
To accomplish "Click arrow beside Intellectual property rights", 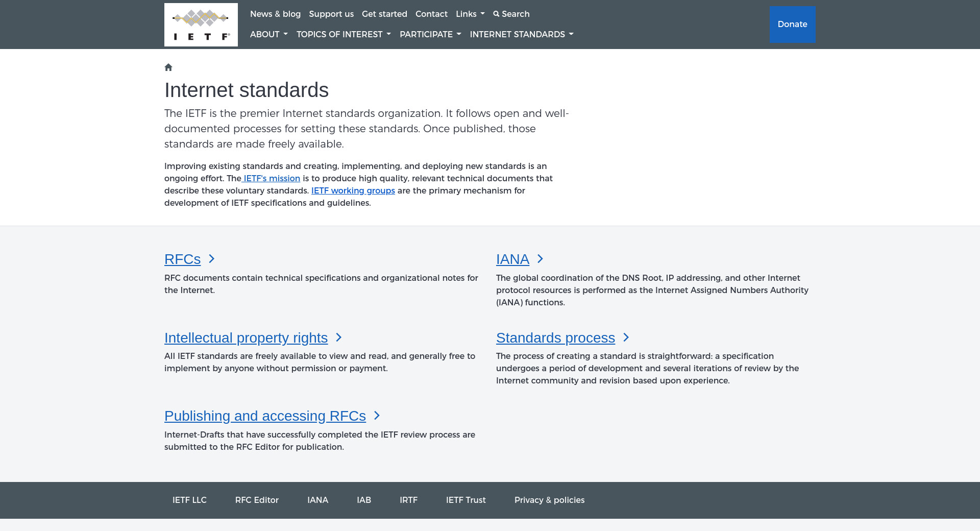I will coord(338,337).
